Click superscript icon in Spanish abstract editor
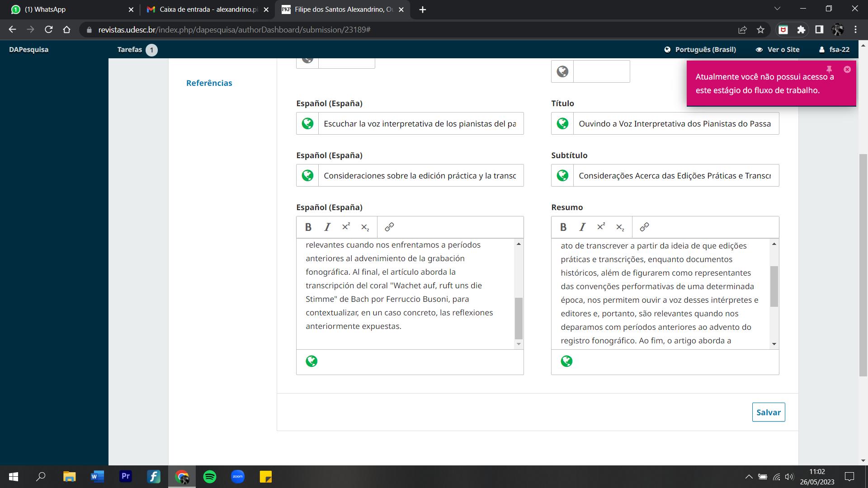868x488 pixels. tap(346, 227)
